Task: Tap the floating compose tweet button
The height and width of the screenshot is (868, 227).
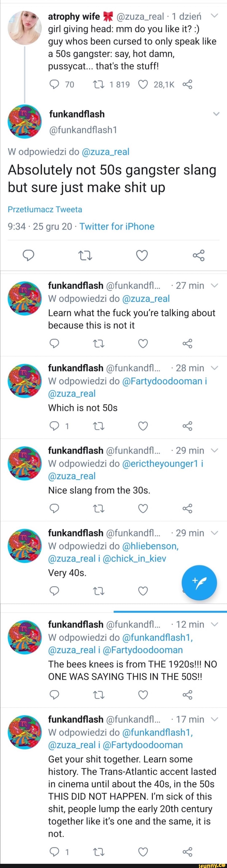Action: (x=199, y=582)
